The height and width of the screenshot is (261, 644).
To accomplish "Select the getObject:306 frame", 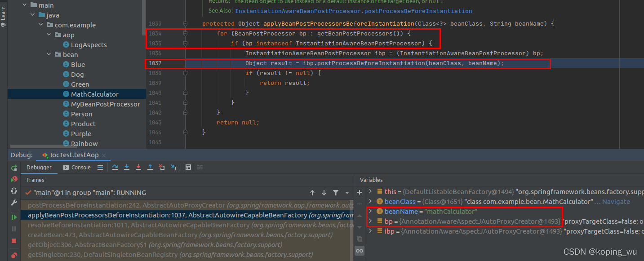I will [x=187, y=245].
